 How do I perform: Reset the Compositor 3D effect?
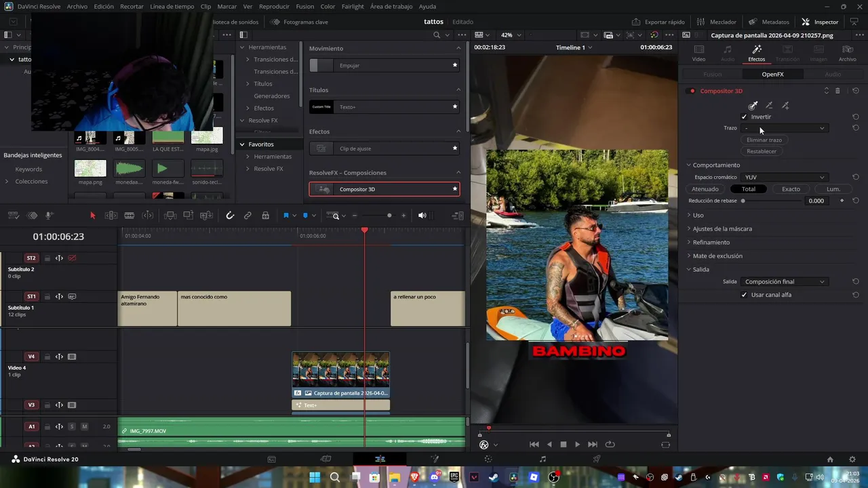[856, 91]
